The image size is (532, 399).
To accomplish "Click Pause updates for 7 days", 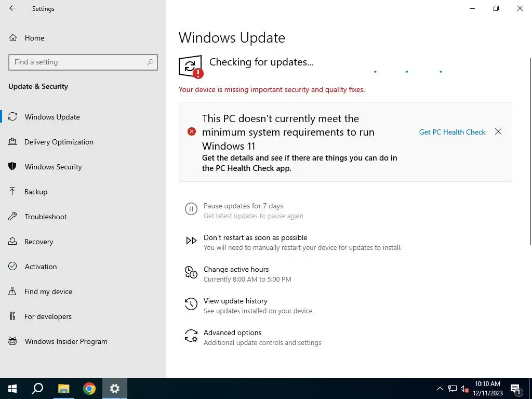I will click(243, 206).
